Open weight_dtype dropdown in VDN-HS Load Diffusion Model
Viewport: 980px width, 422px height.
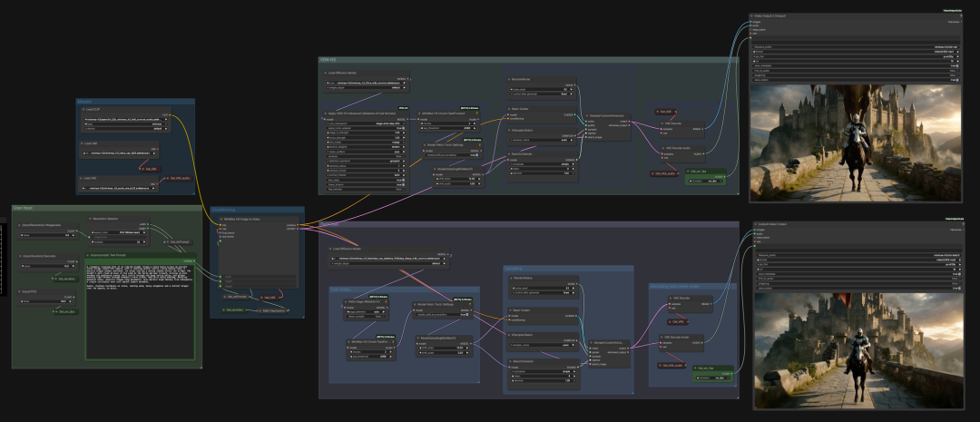367,87
